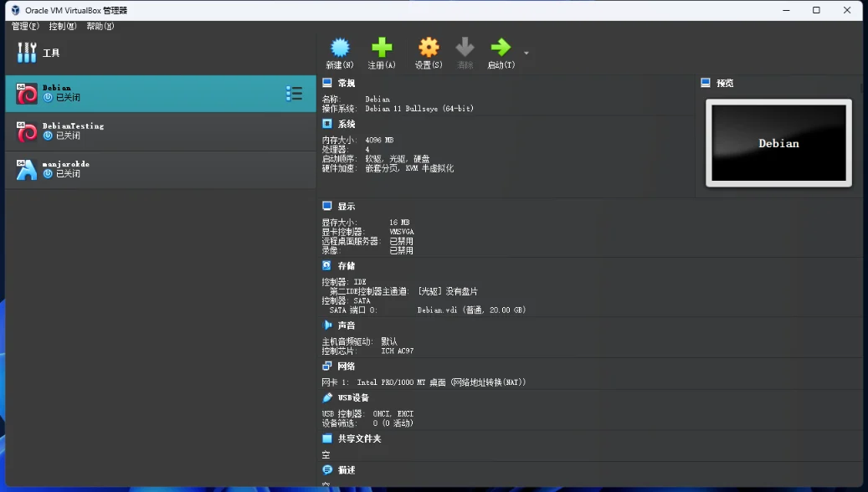868x492 pixels.
Task: Click the System section chip icon
Action: (x=327, y=123)
